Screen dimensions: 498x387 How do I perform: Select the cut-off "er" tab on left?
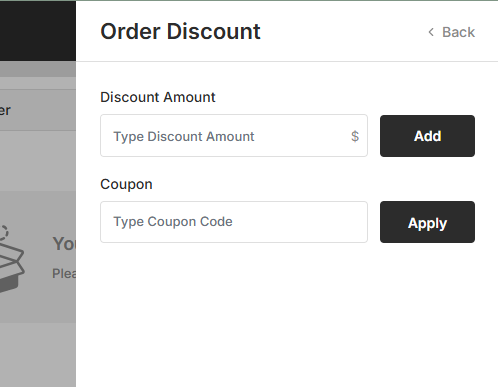5,110
